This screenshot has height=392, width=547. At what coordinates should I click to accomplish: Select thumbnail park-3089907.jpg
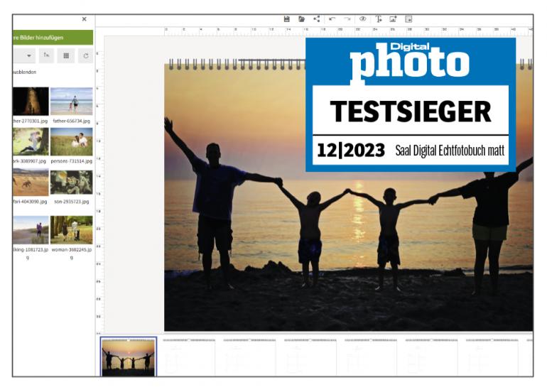click(31, 141)
